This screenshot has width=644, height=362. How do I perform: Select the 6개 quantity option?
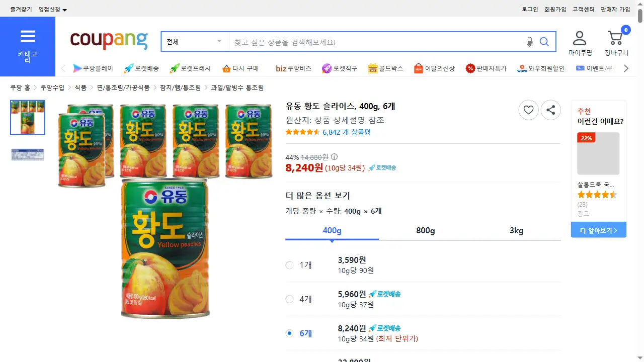tap(289, 333)
